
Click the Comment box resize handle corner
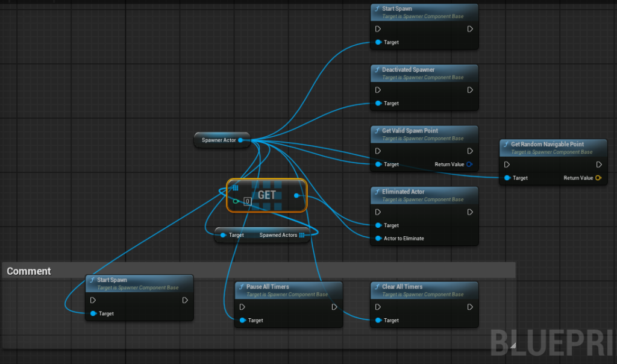coord(513,346)
